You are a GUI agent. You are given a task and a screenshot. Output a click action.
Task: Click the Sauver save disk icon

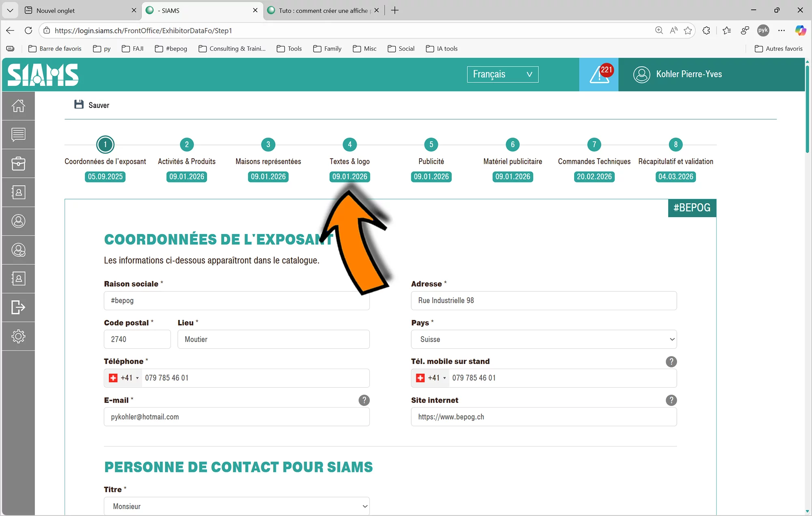click(79, 105)
